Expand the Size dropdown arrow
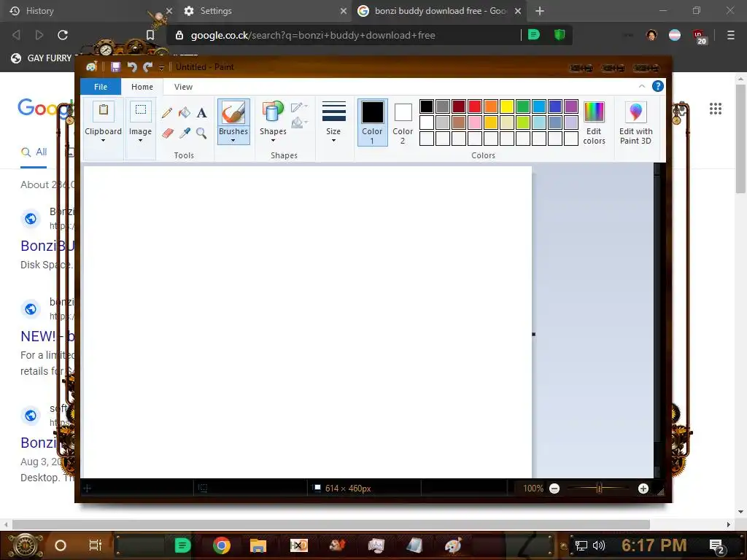Viewport: 747px width, 560px height. click(x=333, y=141)
